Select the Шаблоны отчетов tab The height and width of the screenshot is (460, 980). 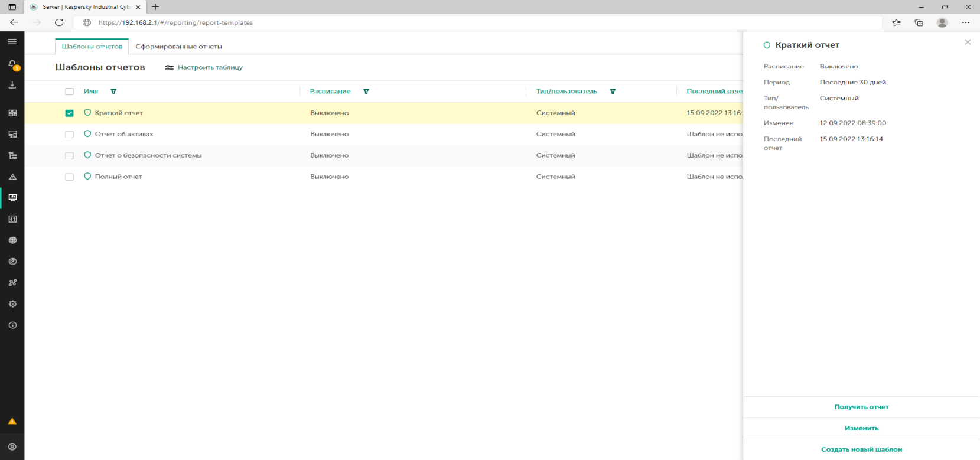click(x=92, y=47)
